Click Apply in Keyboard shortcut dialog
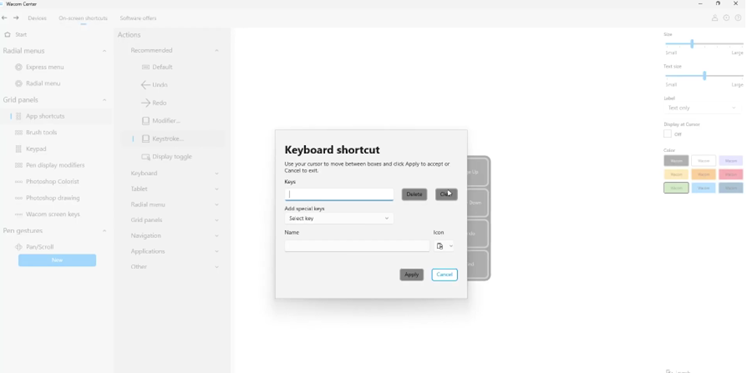Image resolution: width=747 pixels, height=373 pixels. (x=412, y=275)
